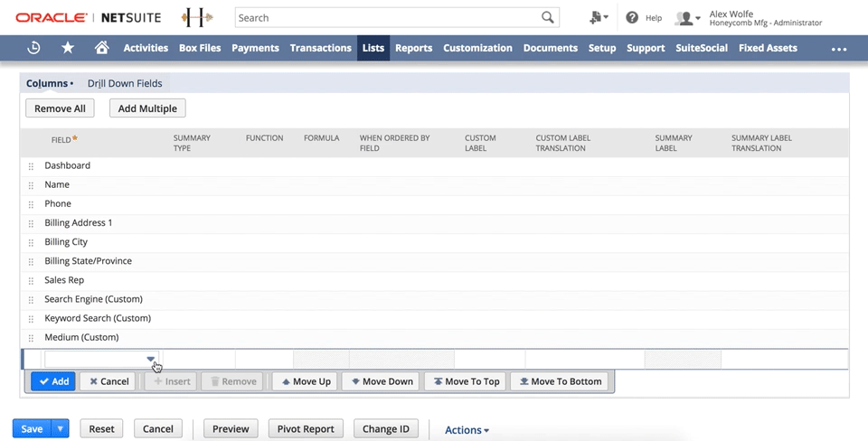Expand the Field dropdown in new row

pyautogui.click(x=150, y=359)
